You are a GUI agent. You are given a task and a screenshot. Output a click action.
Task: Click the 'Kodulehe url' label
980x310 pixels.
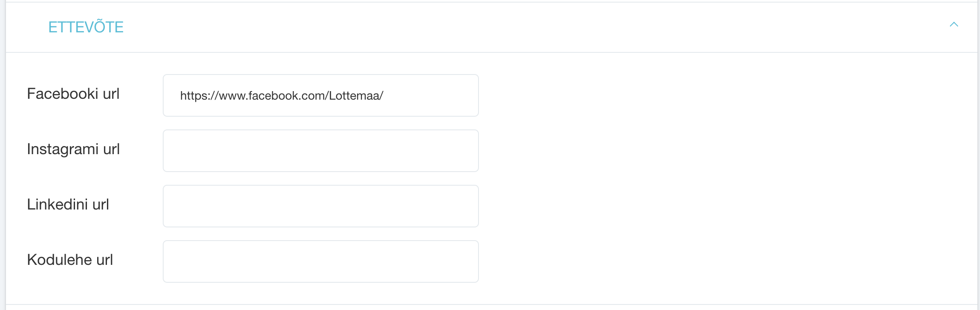pos(70,260)
